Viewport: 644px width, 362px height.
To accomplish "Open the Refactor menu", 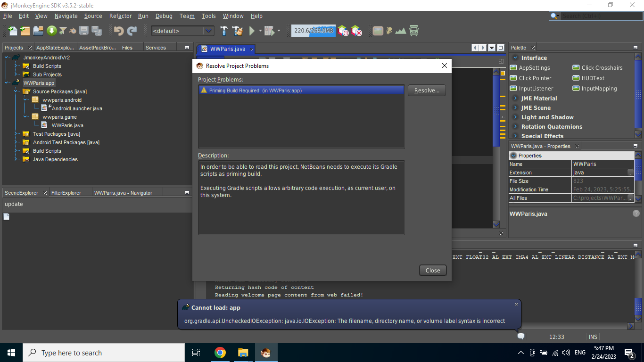I will [120, 16].
